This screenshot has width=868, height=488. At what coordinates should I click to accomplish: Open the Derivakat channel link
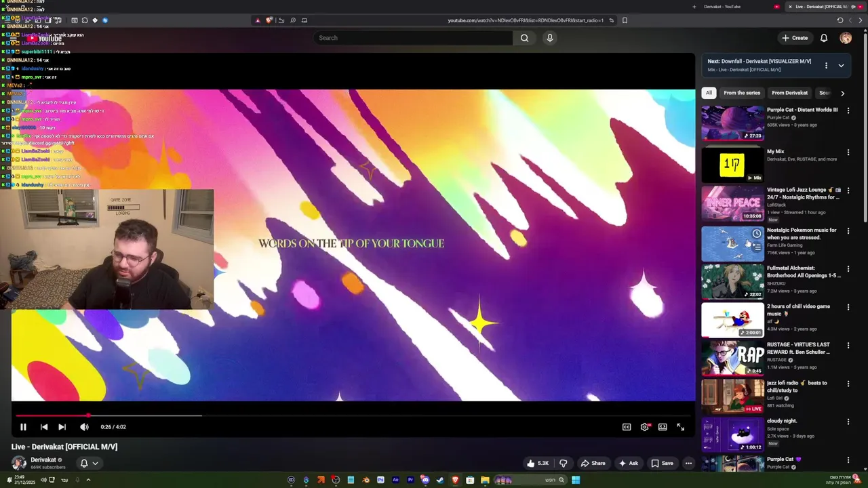43,460
